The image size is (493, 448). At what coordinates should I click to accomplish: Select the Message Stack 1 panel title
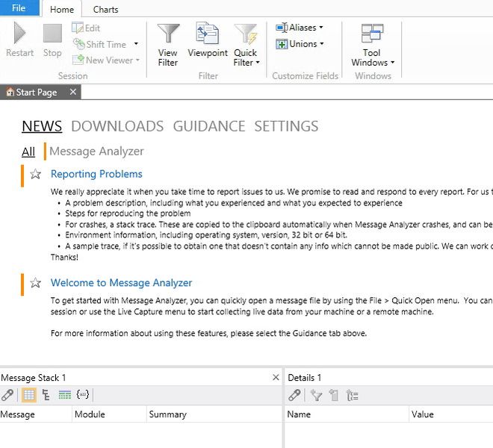34,378
